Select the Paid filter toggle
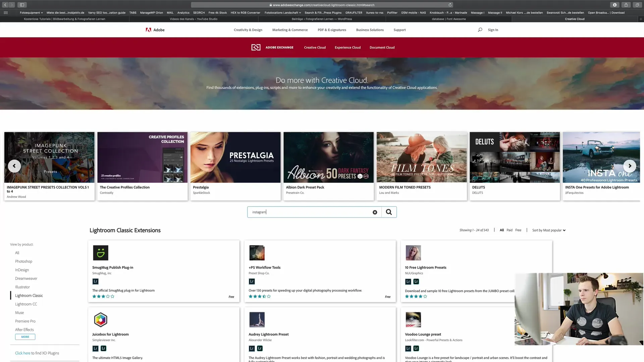 tap(509, 230)
